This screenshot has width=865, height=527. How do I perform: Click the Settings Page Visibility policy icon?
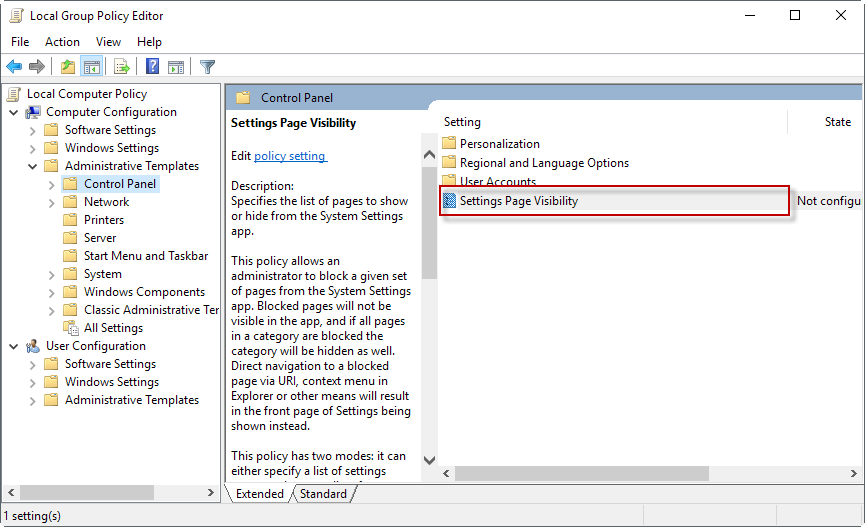pyautogui.click(x=450, y=201)
